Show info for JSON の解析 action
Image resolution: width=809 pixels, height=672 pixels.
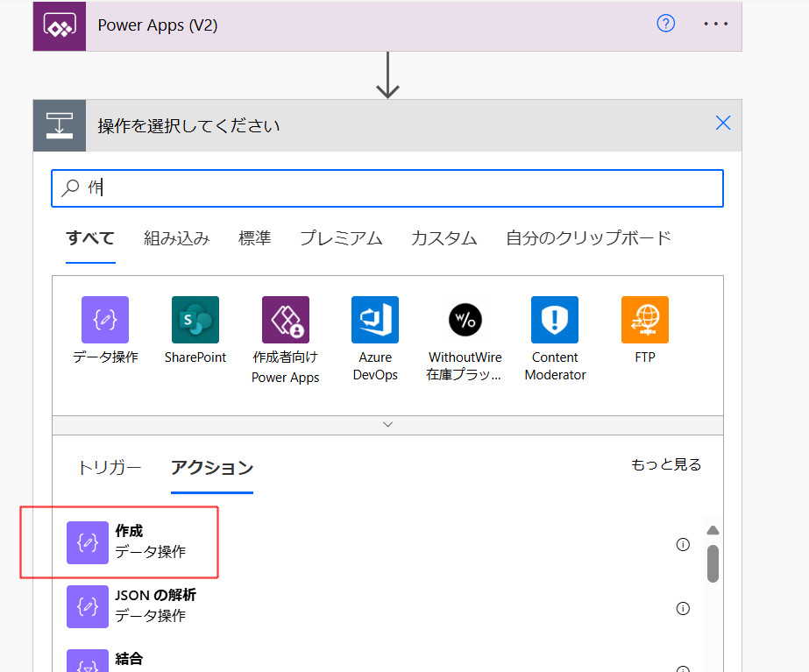coord(683,608)
